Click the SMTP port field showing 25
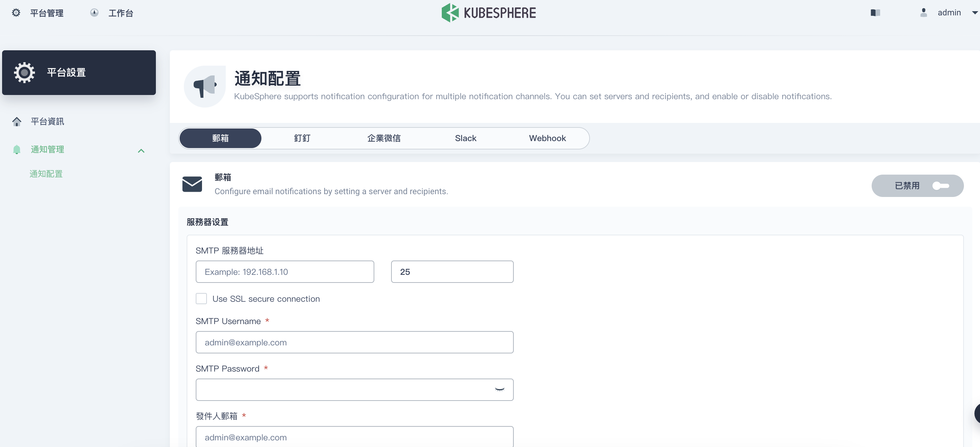The height and width of the screenshot is (447, 980). pos(452,272)
